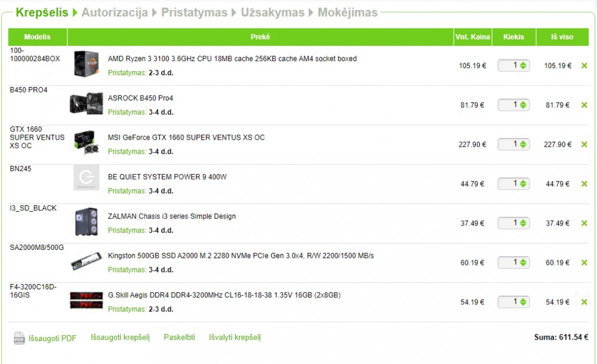Go to Užsakymas checkout step

[273, 12]
